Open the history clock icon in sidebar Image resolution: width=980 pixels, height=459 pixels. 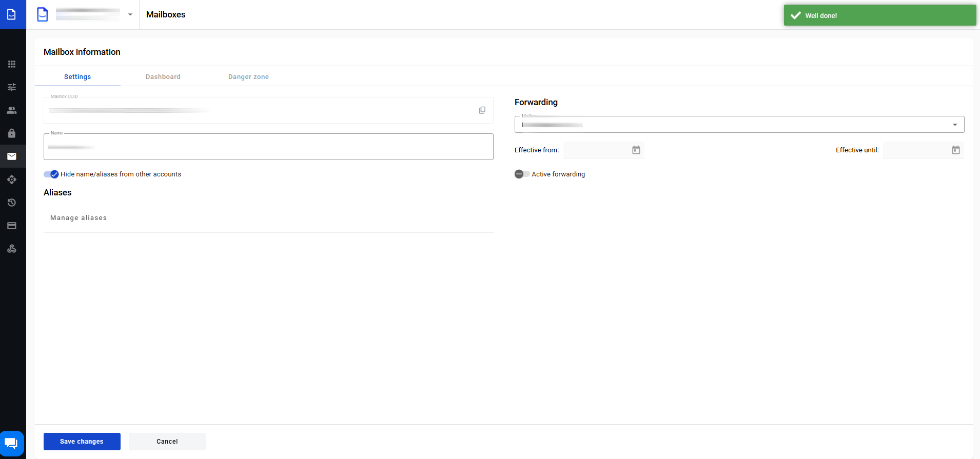pyautogui.click(x=12, y=203)
